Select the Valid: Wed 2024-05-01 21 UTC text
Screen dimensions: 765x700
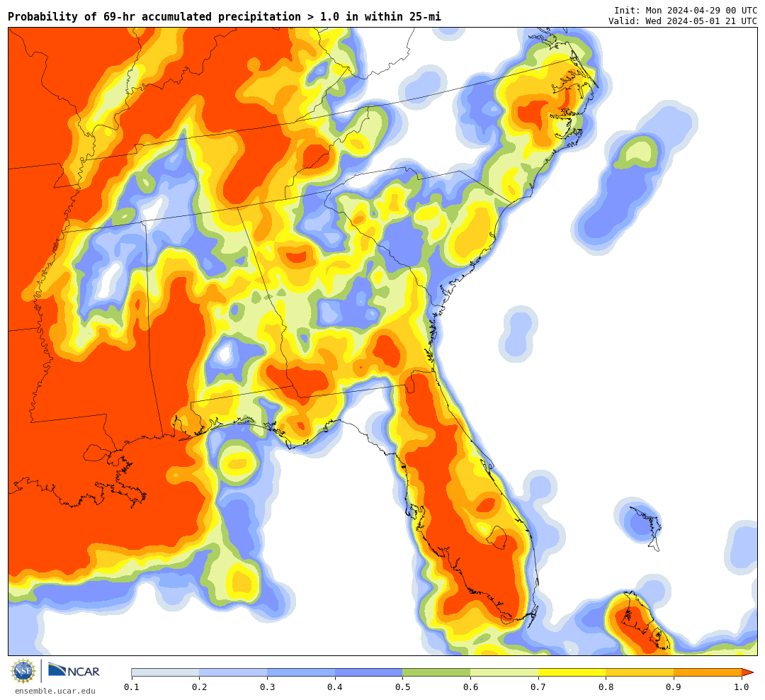coord(683,21)
